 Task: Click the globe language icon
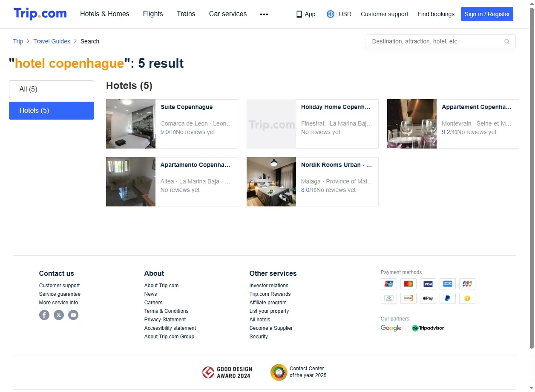click(331, 14)
